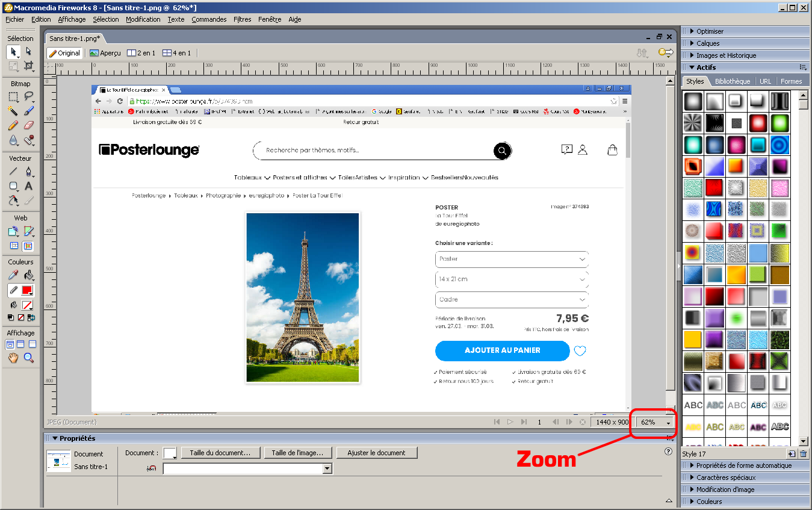Click the Taille du document button
Viewport: 812px width, 510px height.
[x=220, y=453]
